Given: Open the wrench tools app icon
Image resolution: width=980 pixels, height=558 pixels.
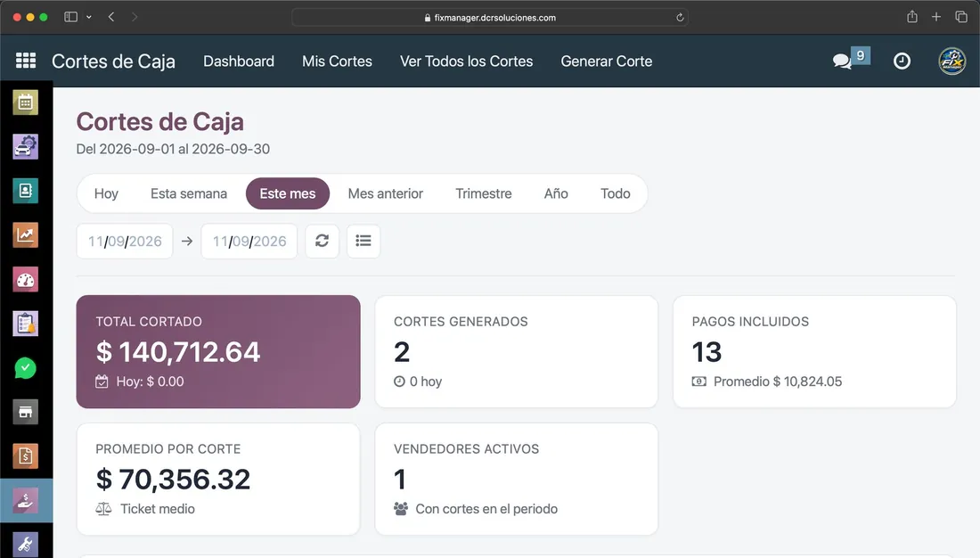Looking at the screenshot, I should [26, 545].
